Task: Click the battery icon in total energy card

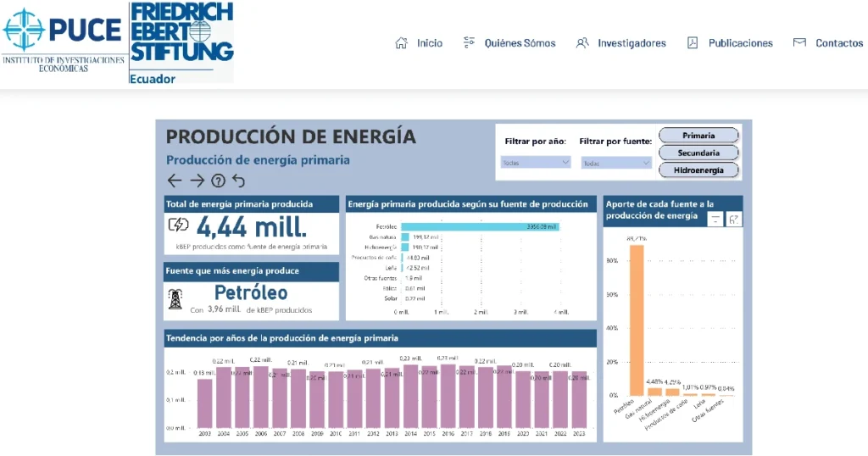Action: (178, 225)
